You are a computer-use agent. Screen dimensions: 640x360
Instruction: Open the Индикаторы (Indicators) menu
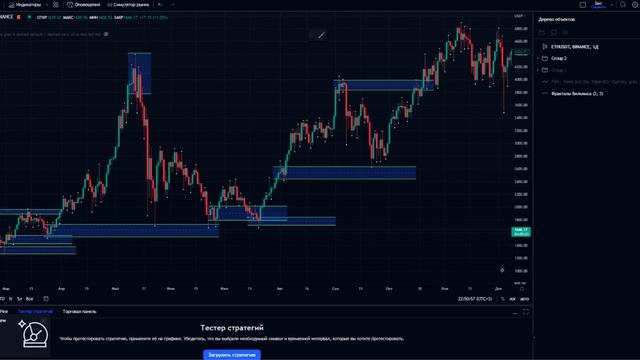click(25, 5)
